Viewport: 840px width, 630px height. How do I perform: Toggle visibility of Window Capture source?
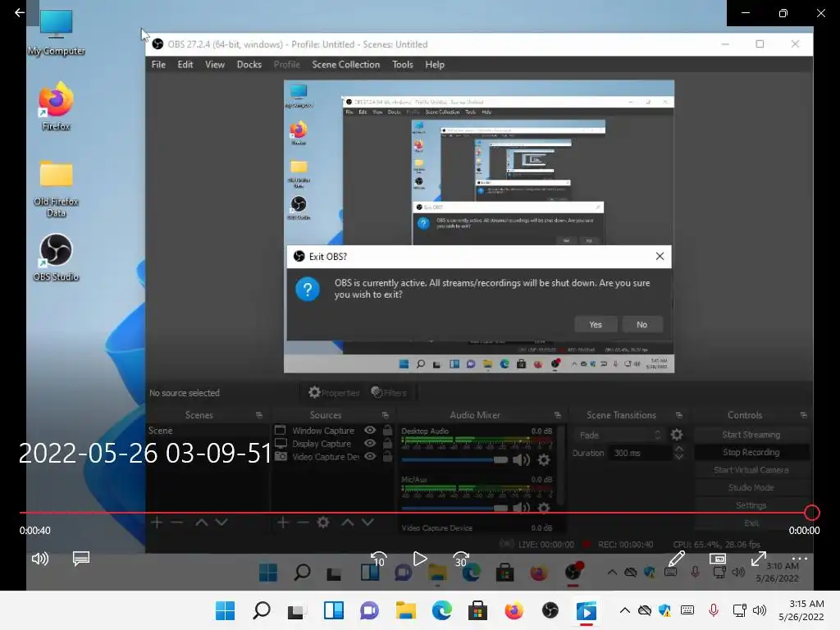coord(370,430)
